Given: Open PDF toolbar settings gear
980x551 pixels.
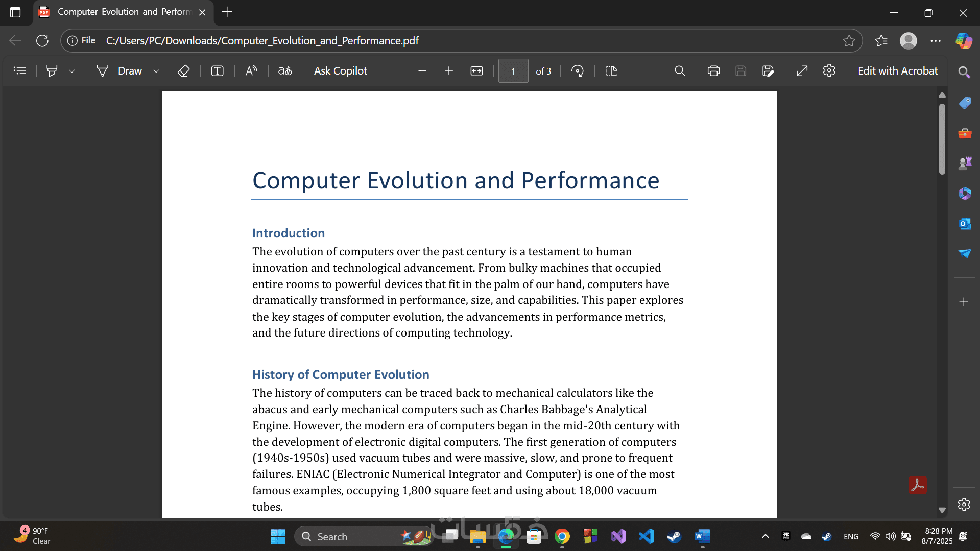Looking at the screenshot, I should (x=829, y=70).
